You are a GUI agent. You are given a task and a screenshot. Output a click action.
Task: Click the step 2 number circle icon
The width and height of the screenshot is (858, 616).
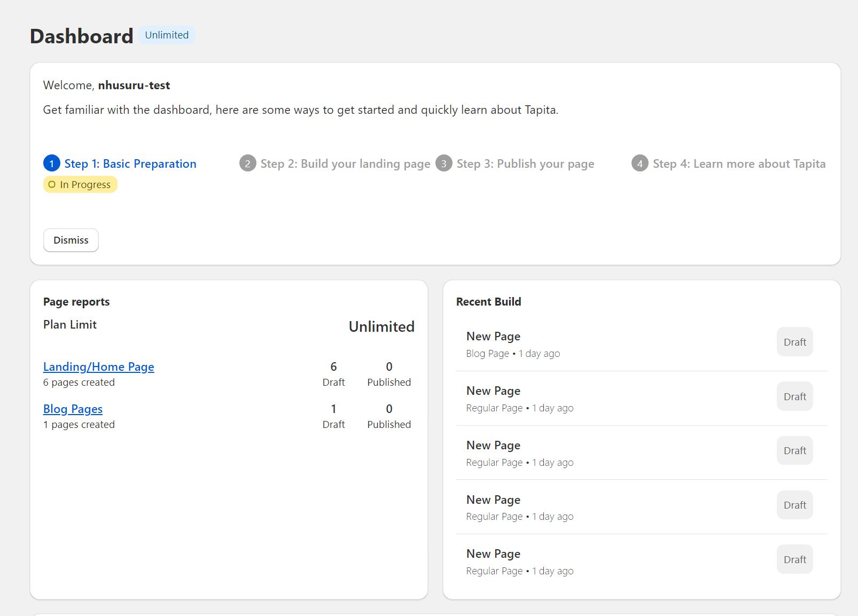[x=247, y=163]
